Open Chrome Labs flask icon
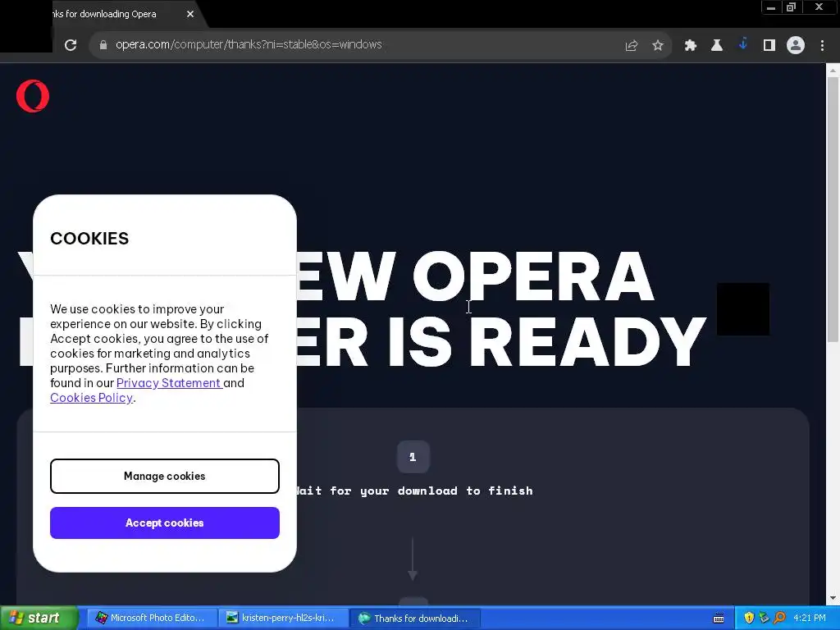 tap(717, 46)
